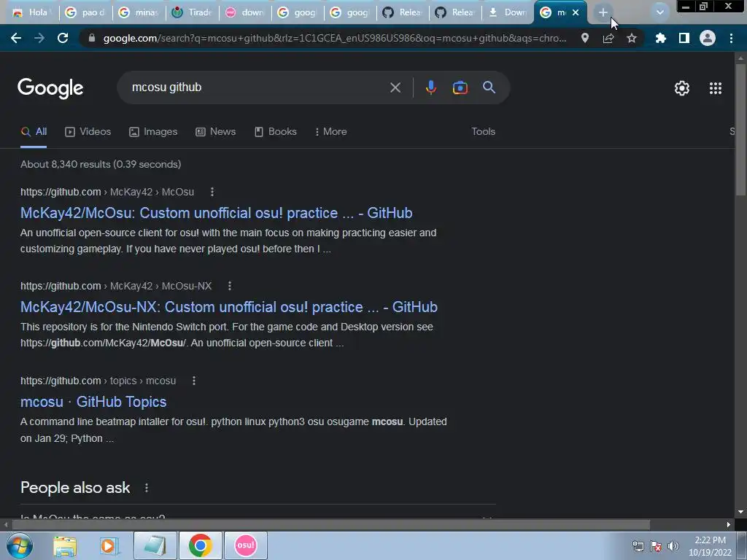Switch to the pao d browser tab
This screenshot has width=747, height=560.
[x=86, y=12]
